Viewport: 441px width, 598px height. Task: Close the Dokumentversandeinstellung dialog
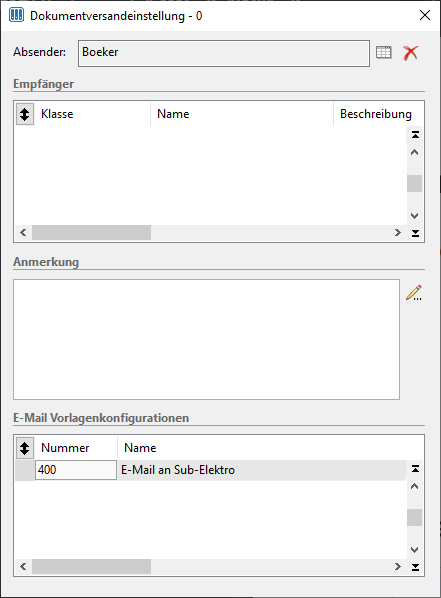(x=425, y=15)
